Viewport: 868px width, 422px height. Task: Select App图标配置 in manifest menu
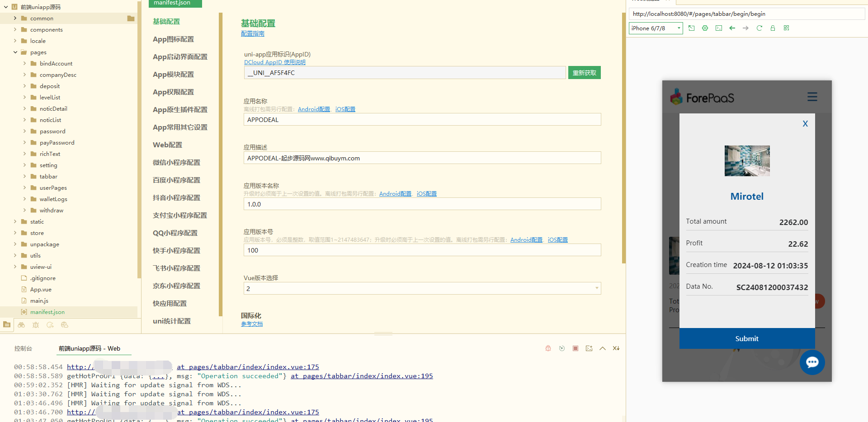coord(173,39)
